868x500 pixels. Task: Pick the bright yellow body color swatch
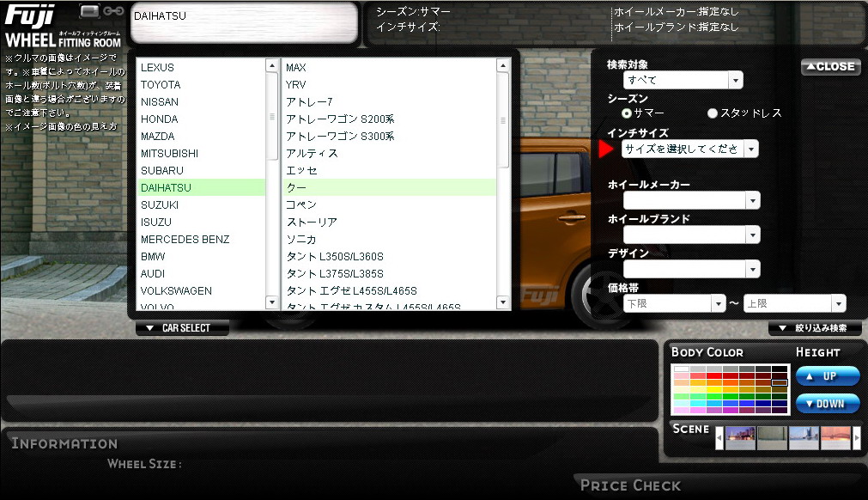(x=714, y=389)
